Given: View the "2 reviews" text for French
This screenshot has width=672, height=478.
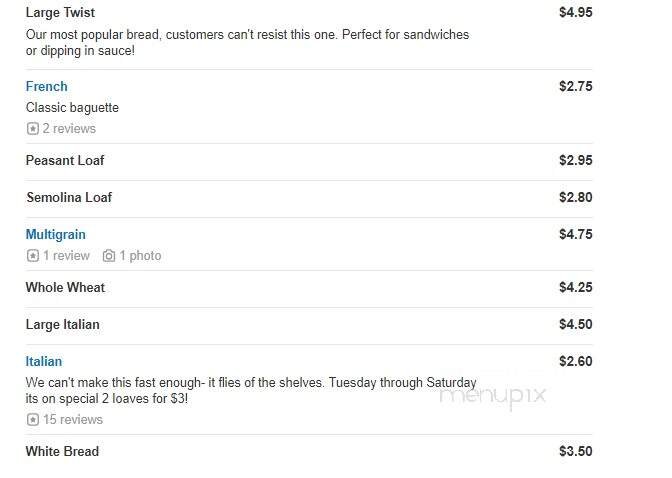Looking at the screenshot, I should 69,129.
